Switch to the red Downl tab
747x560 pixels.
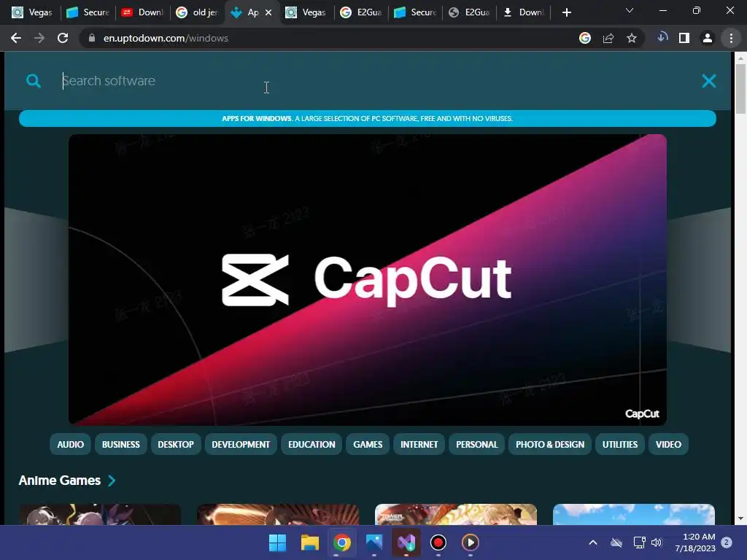point(142,12)
